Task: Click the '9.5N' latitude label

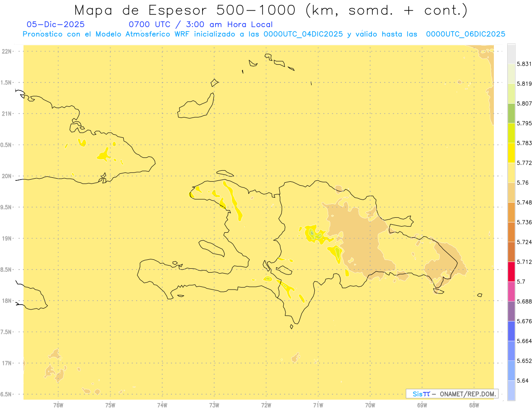Action: (x=6, y=207)
